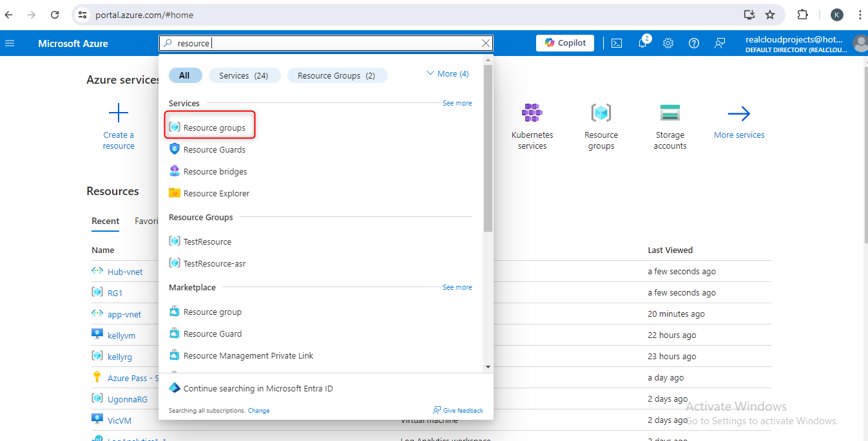Open the portal hamburger menu
The width and height of the screenshot is (868, 441).
point(10,43)
